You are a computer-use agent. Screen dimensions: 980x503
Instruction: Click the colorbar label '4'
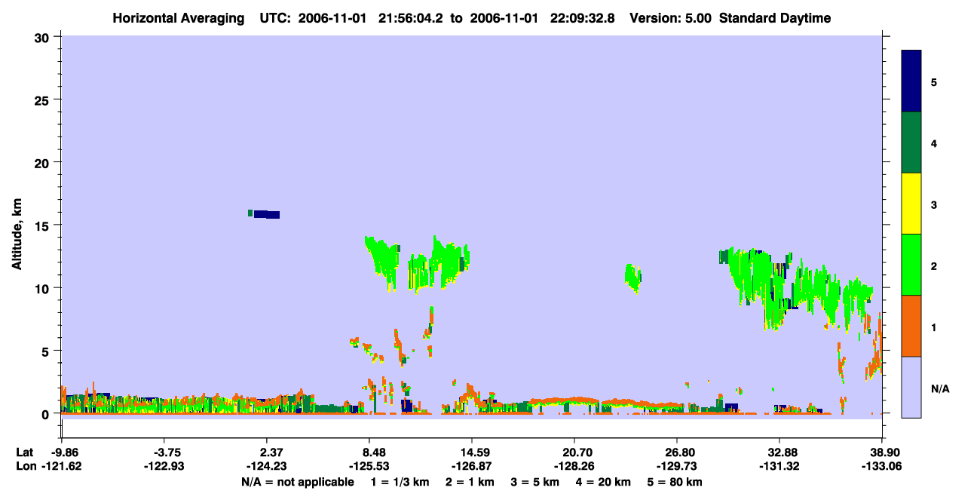934,143
